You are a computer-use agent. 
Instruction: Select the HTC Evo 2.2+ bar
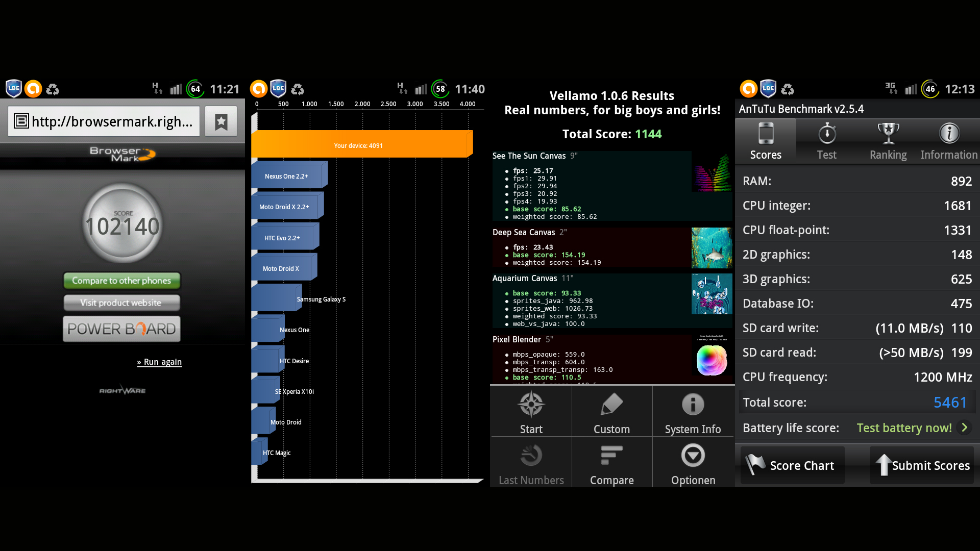pyautogui.click(x=285, y=237)
